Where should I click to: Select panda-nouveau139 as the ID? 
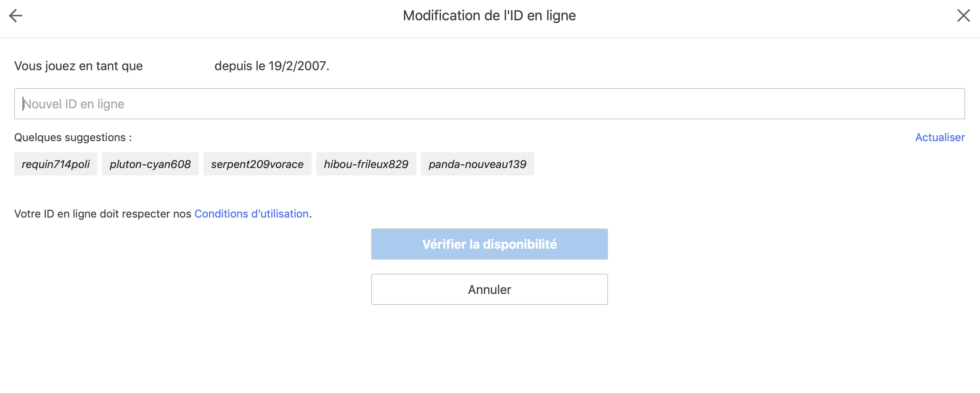pos(478,164)
